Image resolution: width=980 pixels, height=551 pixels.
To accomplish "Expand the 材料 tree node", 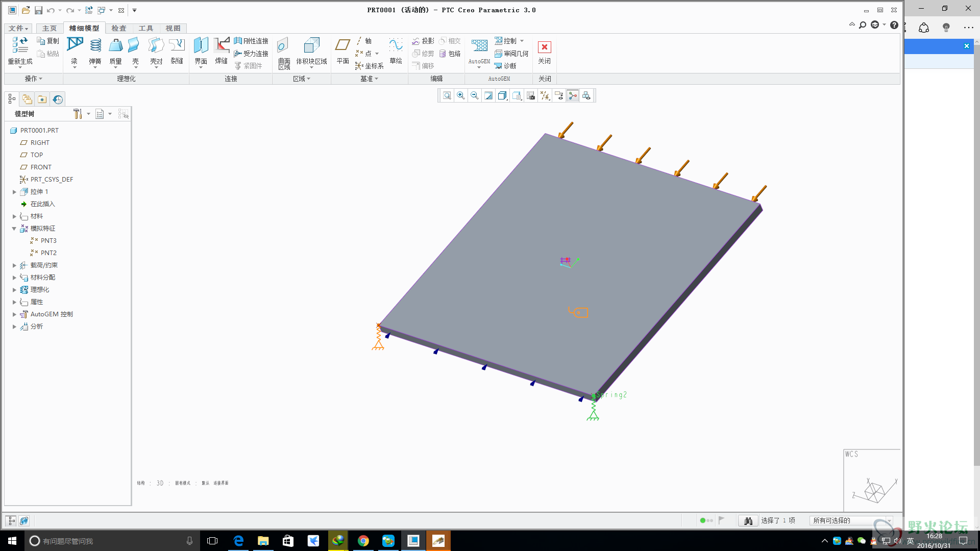I will pos(14,216).
